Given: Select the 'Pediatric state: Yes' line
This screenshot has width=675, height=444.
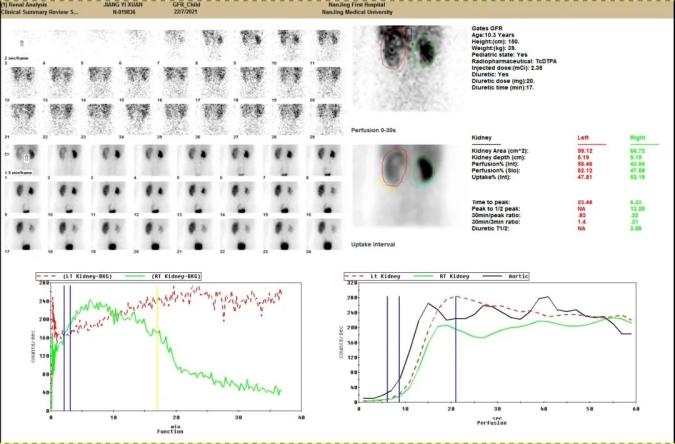Looking at the screenshot, I should 499,55.
